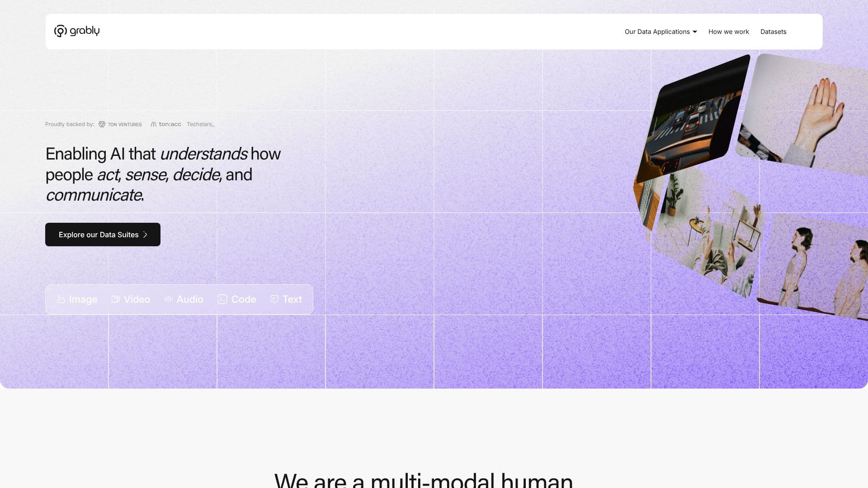This screenshot has width=868, height=488.
Task: Click the grably wordmark
Action: click(x=85, y=31)
